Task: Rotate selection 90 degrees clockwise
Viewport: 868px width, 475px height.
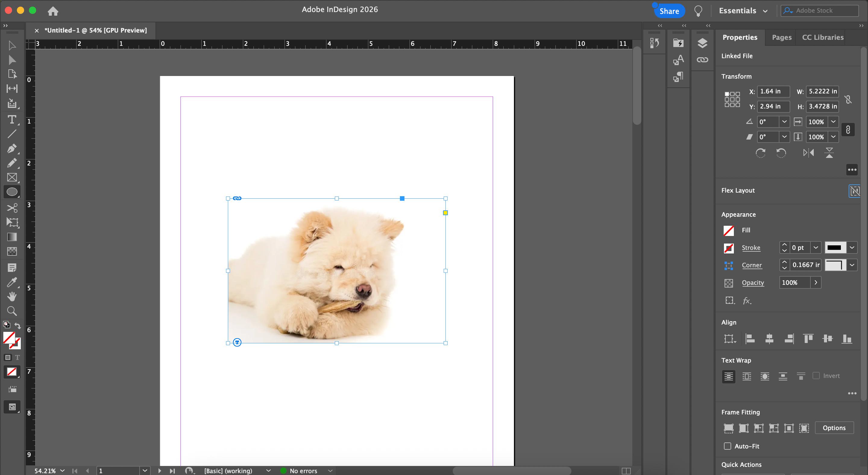Action: click(x=760, y=153)
